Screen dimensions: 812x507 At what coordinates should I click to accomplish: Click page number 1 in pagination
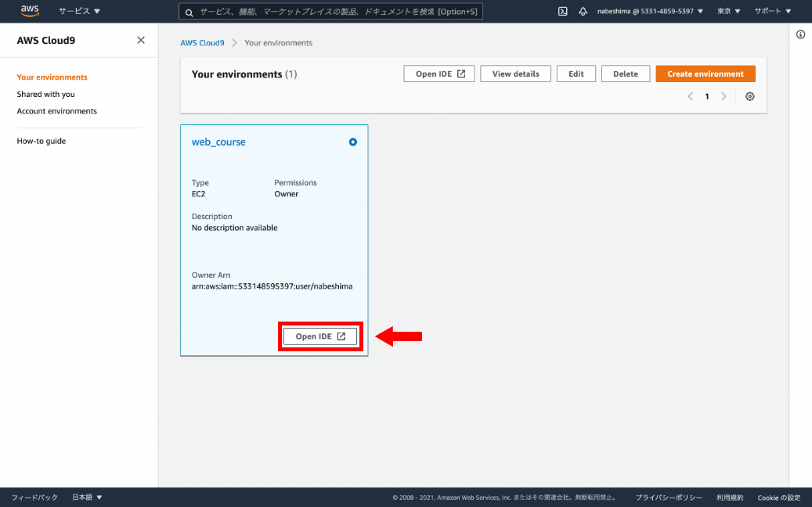point(707,96)
